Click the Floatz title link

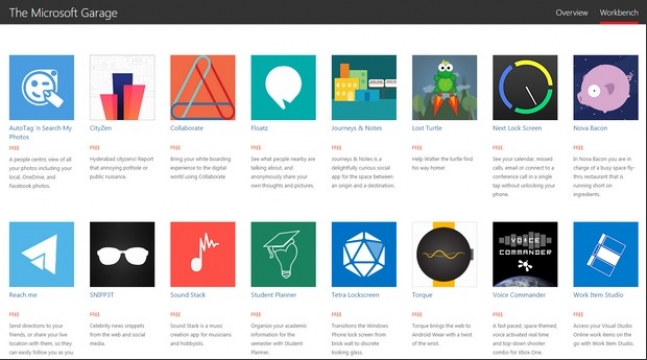coord(259,128)
